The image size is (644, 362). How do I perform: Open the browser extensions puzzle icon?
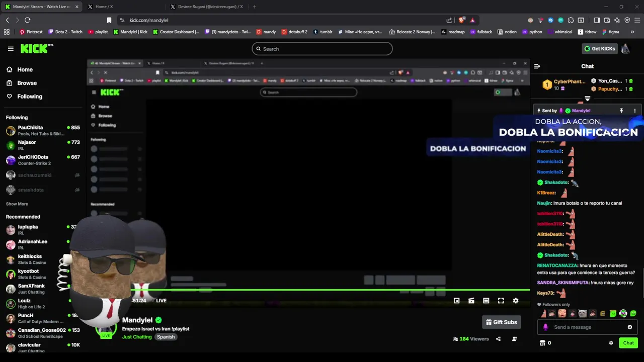click(x=571, y=20)
